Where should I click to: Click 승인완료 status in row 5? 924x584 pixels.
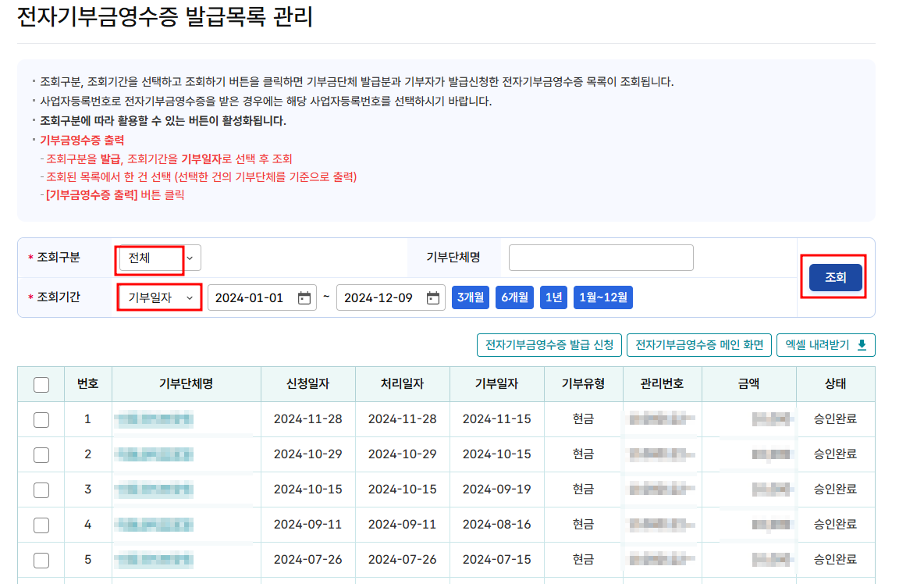835,559
